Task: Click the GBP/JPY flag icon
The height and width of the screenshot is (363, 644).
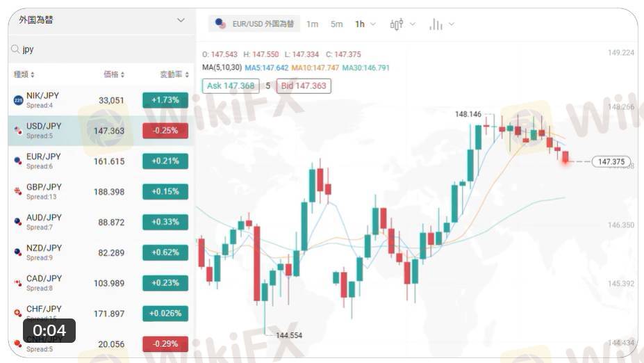Action: [17, 191]
